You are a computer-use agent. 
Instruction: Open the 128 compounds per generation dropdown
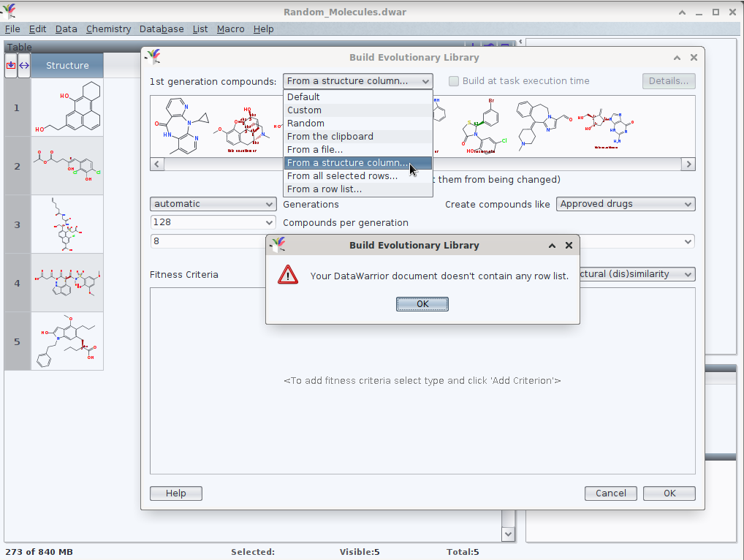coord(213,222)
